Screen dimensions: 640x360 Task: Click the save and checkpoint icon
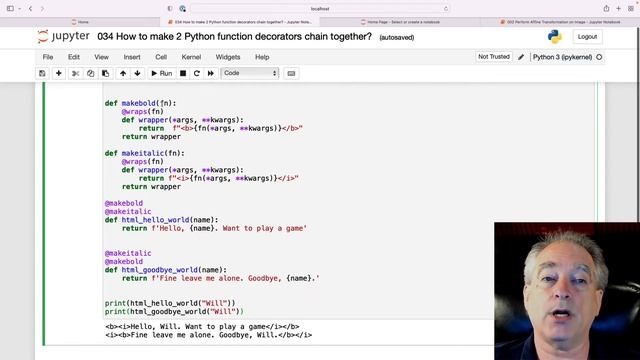click(42, 73)
